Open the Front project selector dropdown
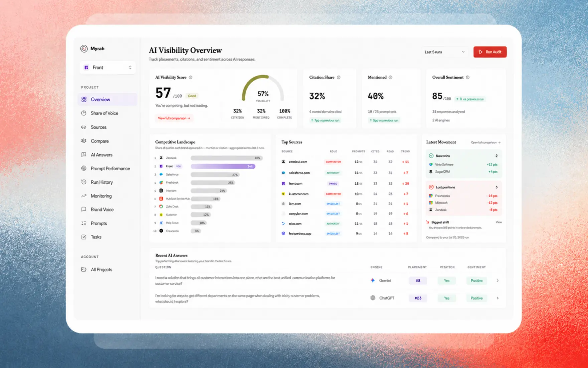This screenshot has height=368, width=588. 108,68
